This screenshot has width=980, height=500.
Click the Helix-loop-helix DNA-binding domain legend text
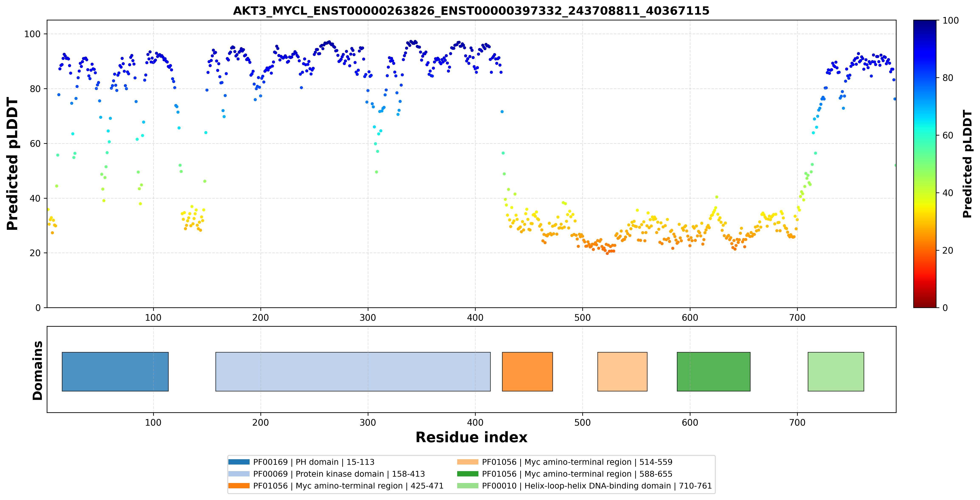pos(597,486)
